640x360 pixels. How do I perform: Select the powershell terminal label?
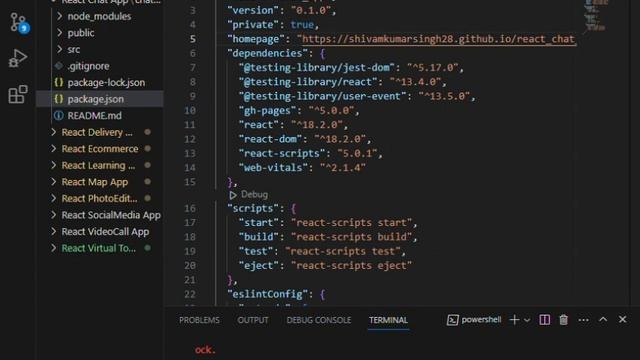[481, 320]
